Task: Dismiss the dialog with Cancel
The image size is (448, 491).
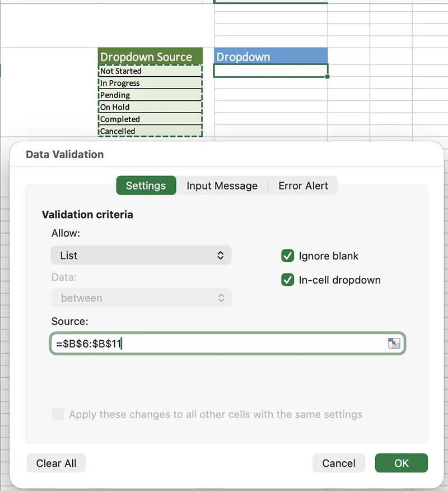Action: pos(338,463)
